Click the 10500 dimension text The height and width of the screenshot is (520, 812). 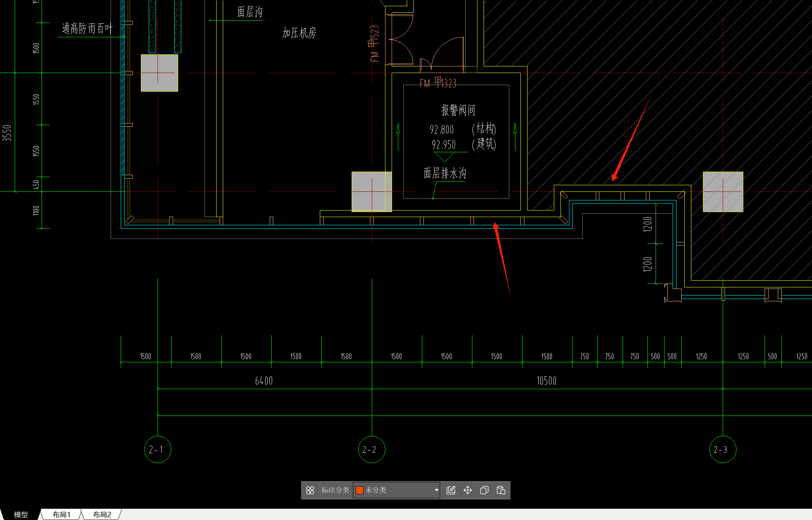[x=547, y=381]
